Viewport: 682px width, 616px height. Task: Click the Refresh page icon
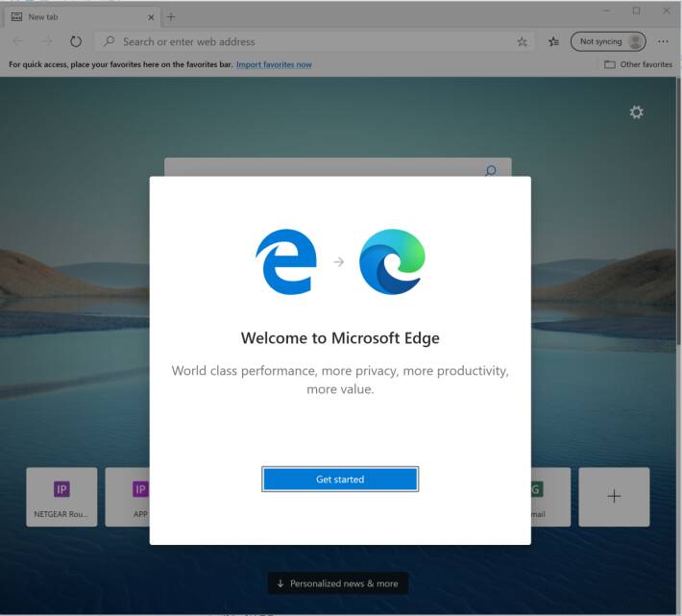(x=76, y=41)
